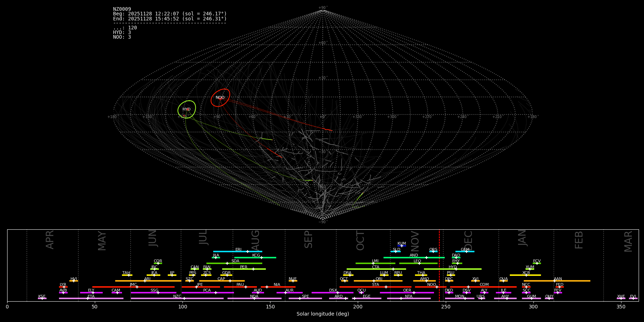The image size is (644, 322).
Task: Select the NOO shower bar in the timeline
Action: [x=431, y=287]
